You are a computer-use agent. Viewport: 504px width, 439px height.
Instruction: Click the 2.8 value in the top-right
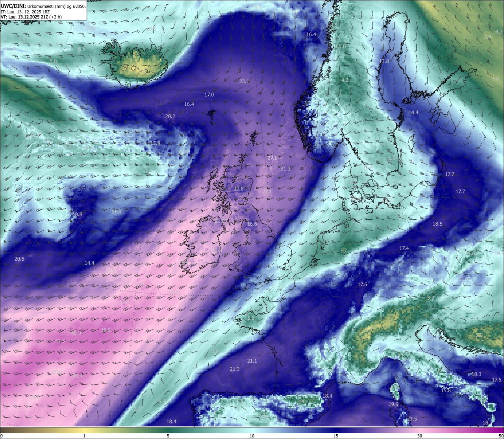(x=487, y=37)
